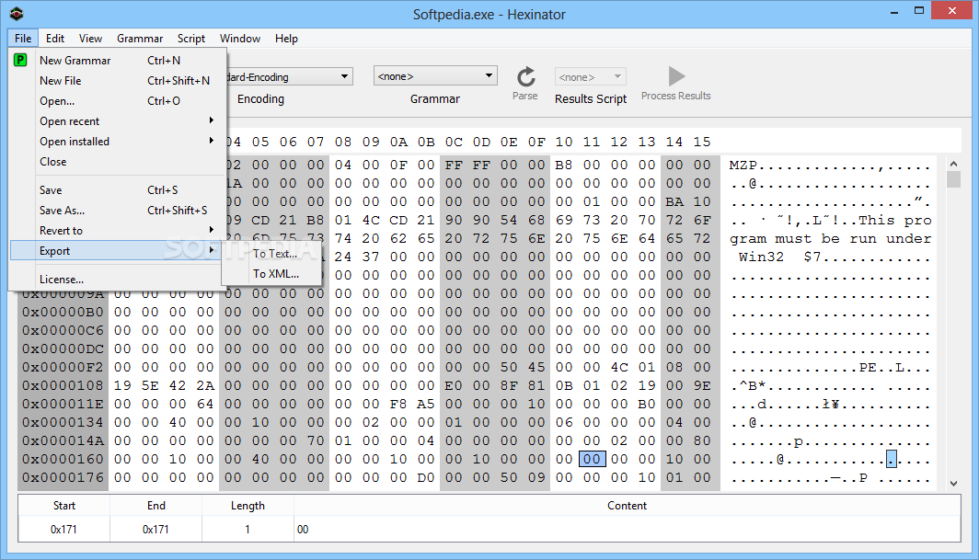Click the End value 0x171 cell

(156, 530)
